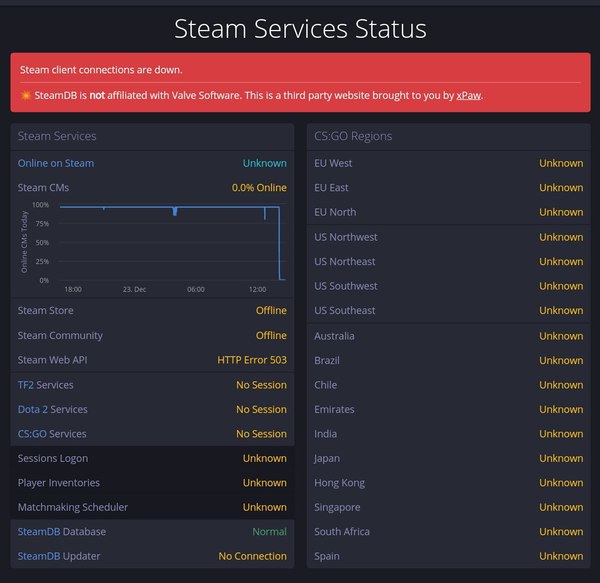Click the Online on Steam Unknown value
600x583 pixels.
(x=265, y=163)
